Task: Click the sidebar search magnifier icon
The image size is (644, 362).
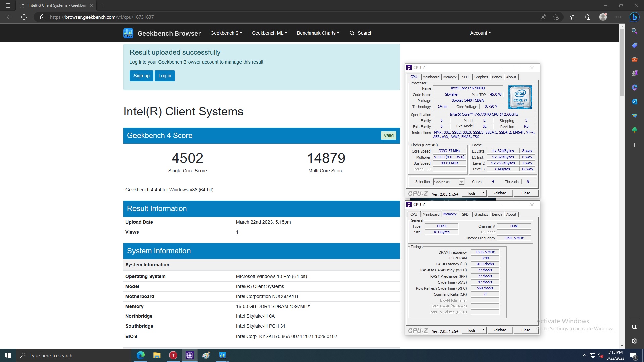Action: click(x=634, y=31)
